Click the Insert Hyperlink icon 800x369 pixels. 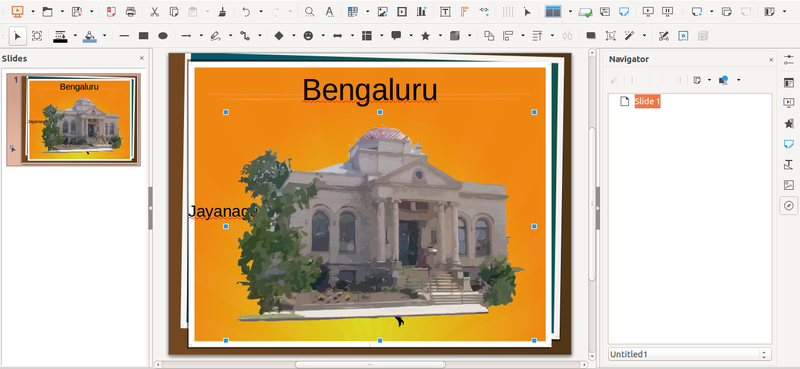(484, 11)
